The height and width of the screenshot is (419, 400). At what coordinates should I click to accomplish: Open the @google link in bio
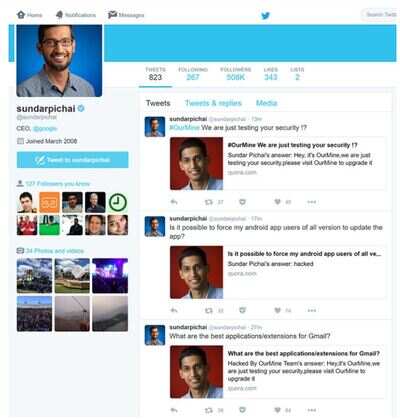[x=45, y=128]
